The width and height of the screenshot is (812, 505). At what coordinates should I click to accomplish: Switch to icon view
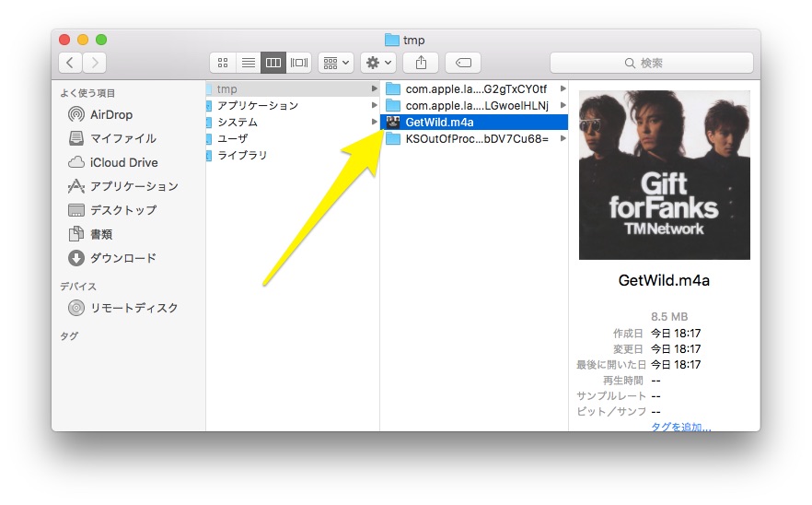tap(223, 63)
